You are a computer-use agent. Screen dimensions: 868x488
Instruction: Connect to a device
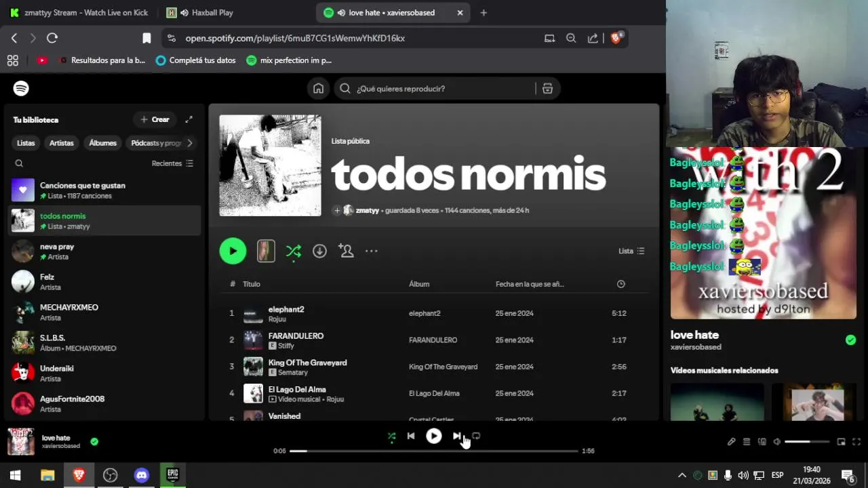point(762,442)
